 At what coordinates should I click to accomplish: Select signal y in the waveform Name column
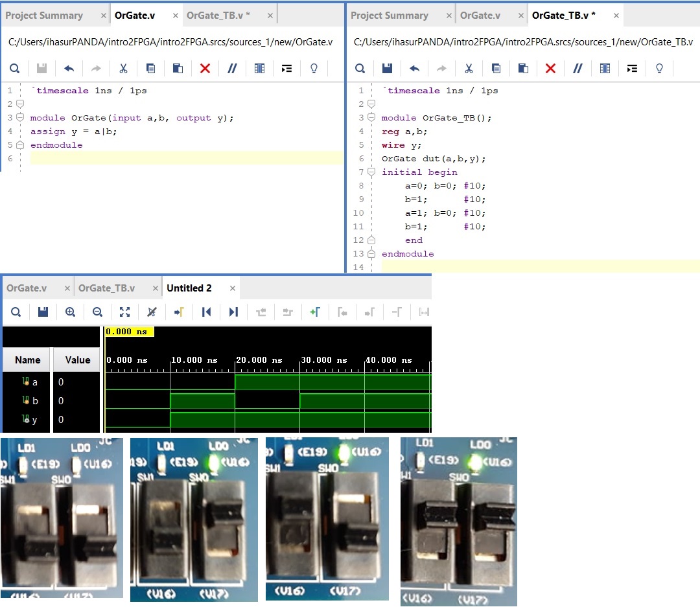[x=34, y=420]
